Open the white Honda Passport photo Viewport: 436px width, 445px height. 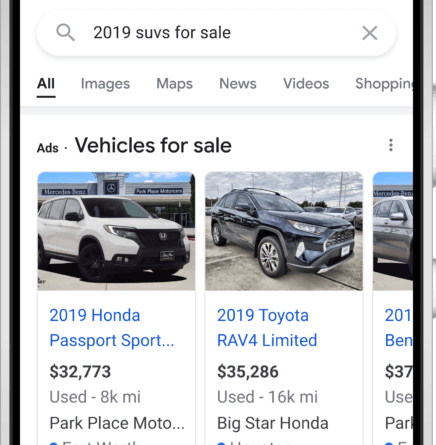(116, 231)
